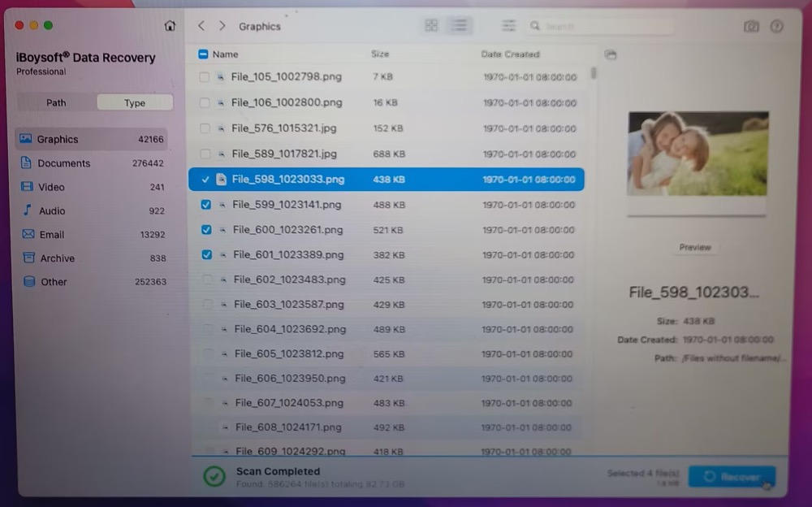Click the photo preview thumbnail

pos(698,154)
